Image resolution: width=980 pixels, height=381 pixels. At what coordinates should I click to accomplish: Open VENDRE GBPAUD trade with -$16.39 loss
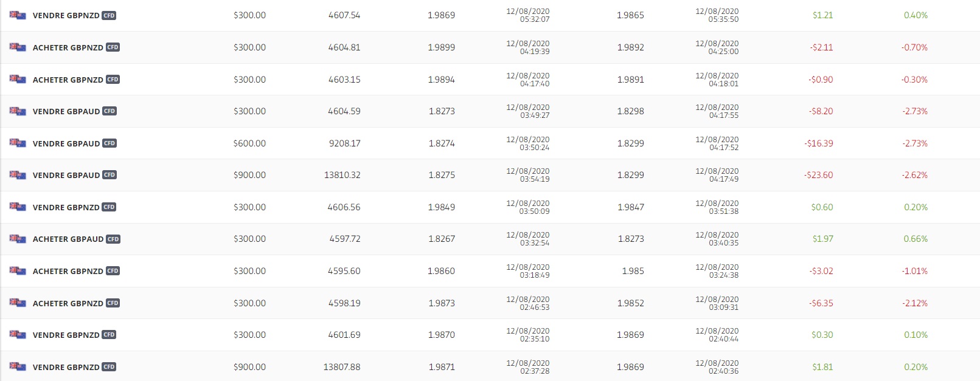point(66,143)
